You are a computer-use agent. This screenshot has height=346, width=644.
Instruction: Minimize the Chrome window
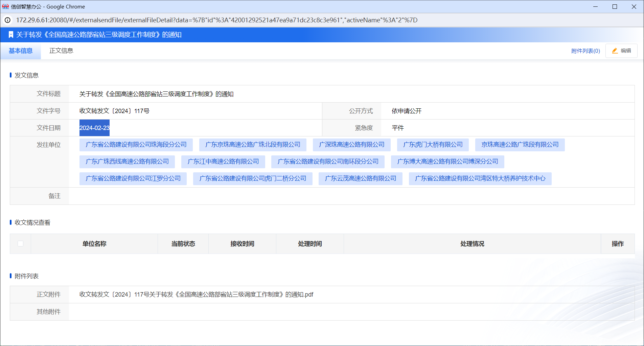click(x=596, y=6)
